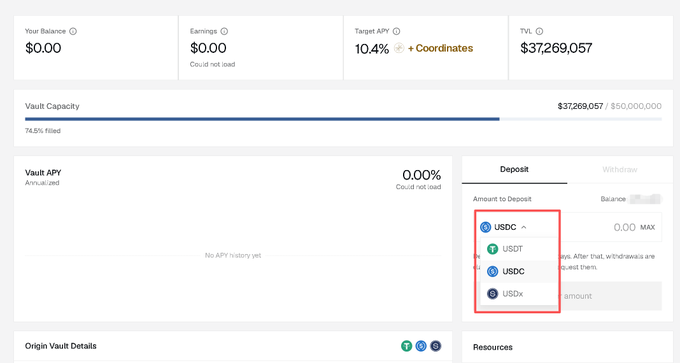680x363 pixels.
Task: Click the 74.5% filled text
Action: [42, 131]
